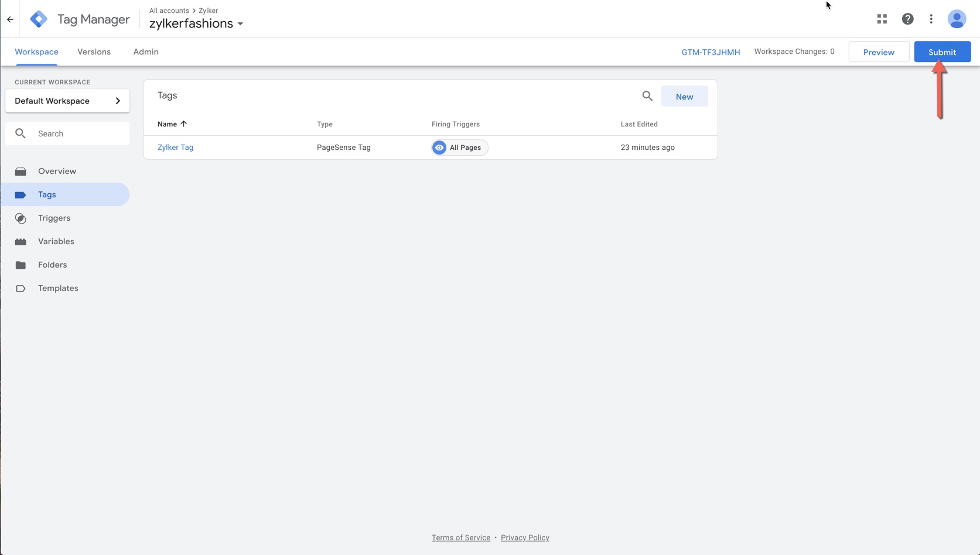The width and height of the screenshot is (980, 555).
Task: Click the Submit button
Action: click(942, 52)
